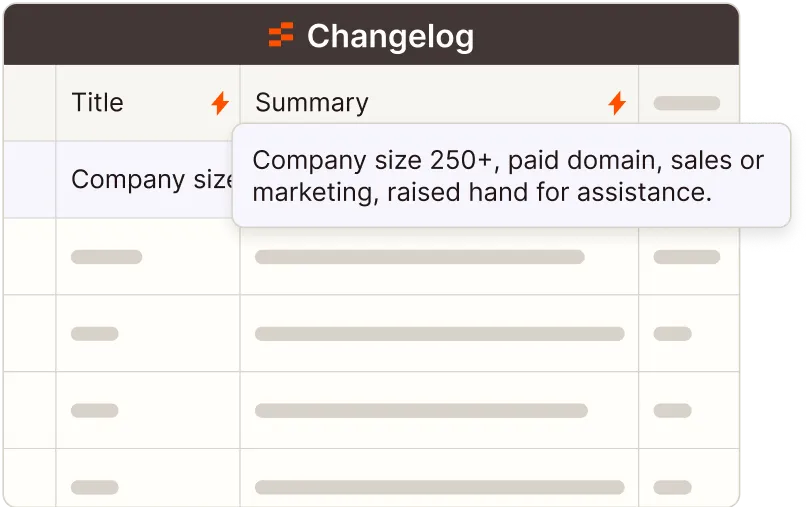This screenshot has width=806, height=507.
Task: Click the lightning bolt in Summary header
Action: click(x=617, y=103)
